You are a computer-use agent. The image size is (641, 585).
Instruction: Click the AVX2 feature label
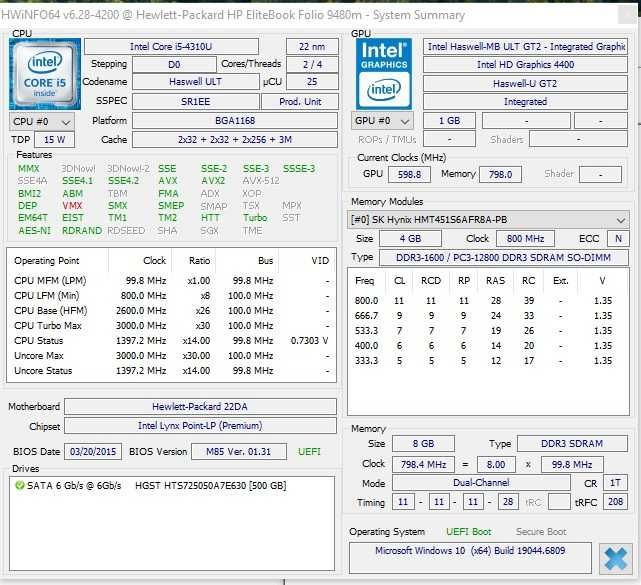click(213, 181)
